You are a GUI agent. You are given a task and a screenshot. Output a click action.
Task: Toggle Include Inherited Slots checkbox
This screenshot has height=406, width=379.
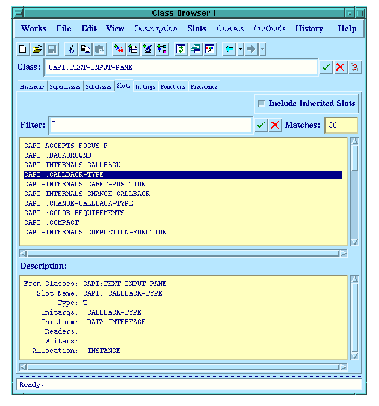pos(262,103)
